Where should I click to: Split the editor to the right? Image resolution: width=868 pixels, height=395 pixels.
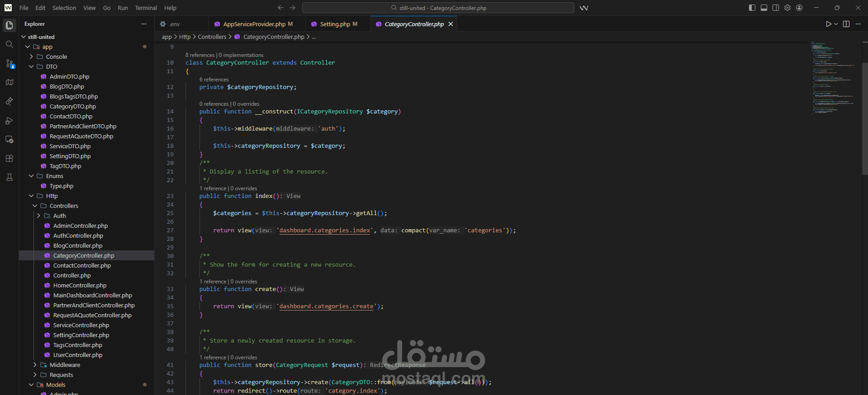[846, 24]
